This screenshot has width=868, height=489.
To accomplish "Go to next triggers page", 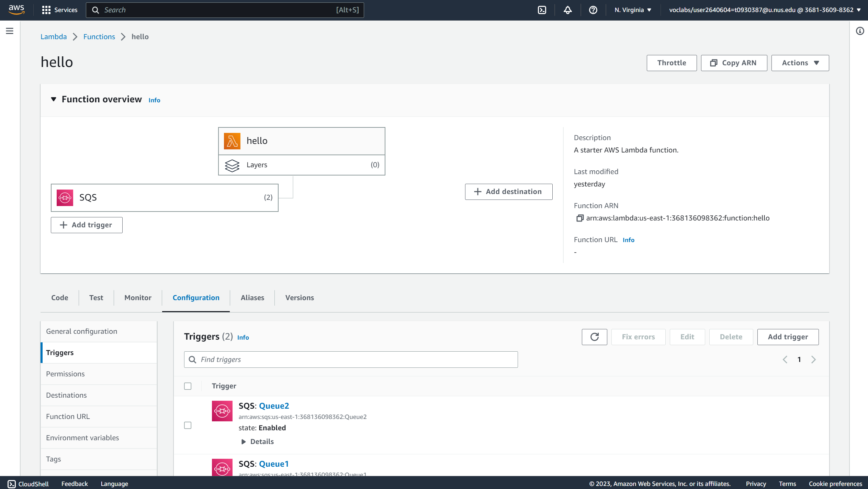I will click(x=813, y=359).
